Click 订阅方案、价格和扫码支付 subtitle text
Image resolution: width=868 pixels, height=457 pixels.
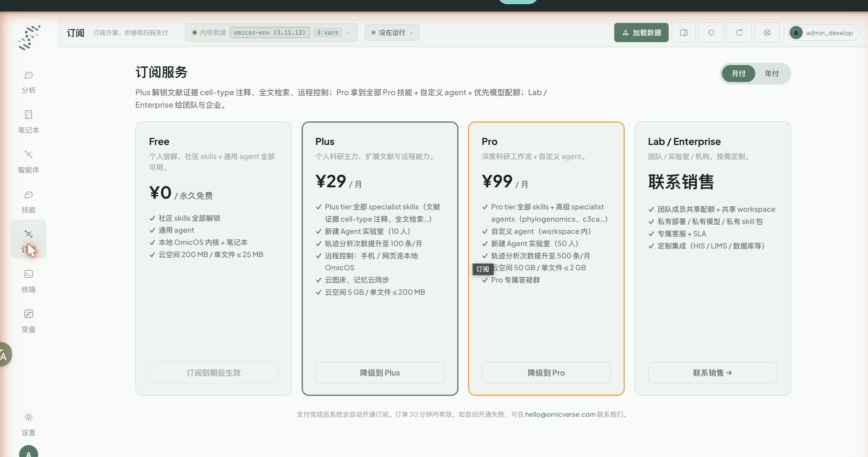pyautogui.click(x=130, y=33)
